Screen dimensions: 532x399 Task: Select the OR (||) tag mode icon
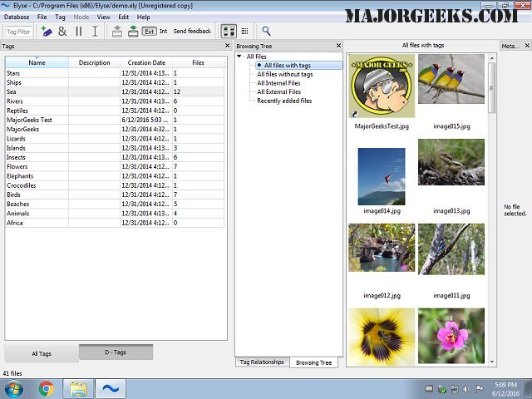[79, 32]
